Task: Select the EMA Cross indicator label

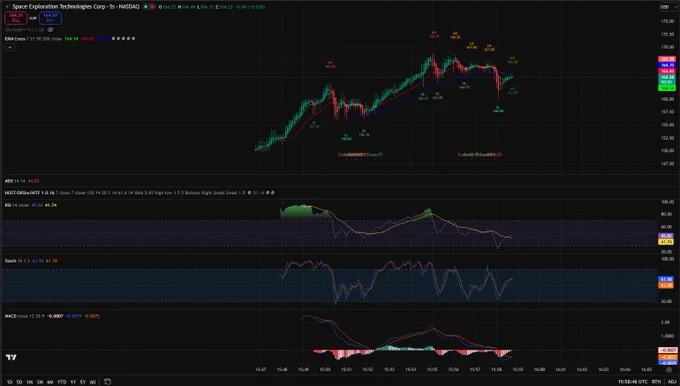Action: click(15, 39)
